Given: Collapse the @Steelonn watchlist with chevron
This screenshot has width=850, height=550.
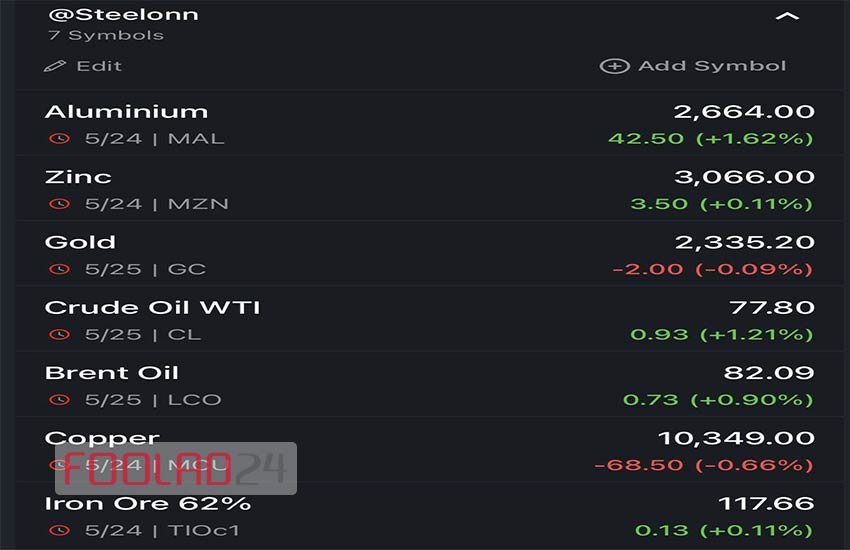Looking at the screenshot, I should (x=787, y=16).
